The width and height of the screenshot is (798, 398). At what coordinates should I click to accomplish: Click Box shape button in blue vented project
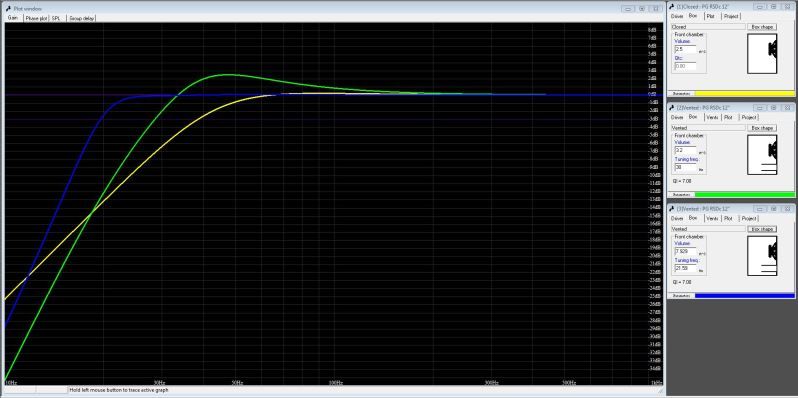[762, 229]
